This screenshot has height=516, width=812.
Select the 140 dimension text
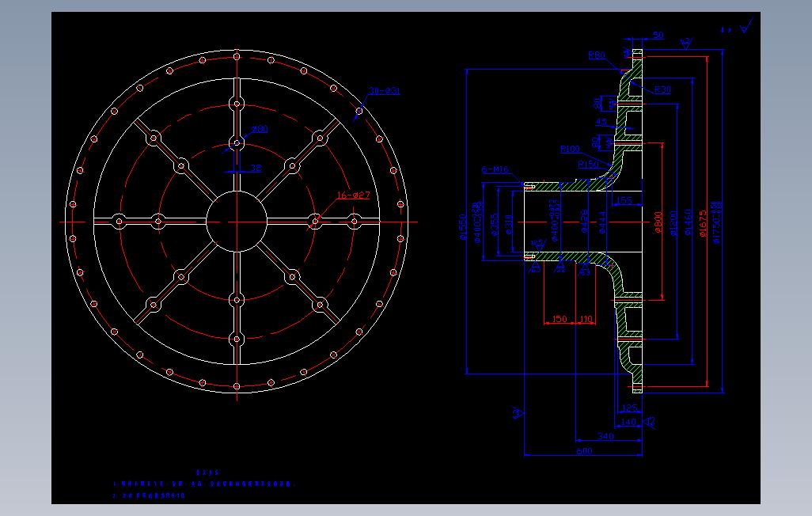tap(628, 422)
